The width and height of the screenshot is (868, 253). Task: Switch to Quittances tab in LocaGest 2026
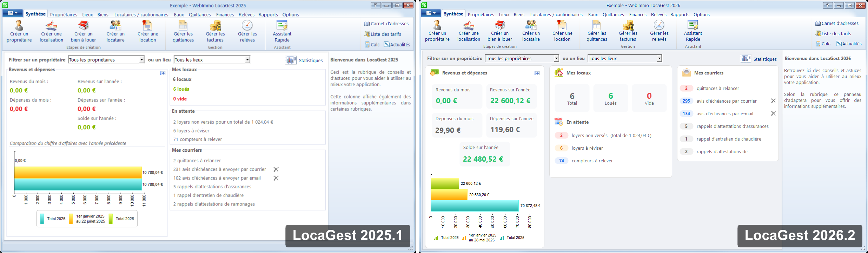(x=613, y=14)
